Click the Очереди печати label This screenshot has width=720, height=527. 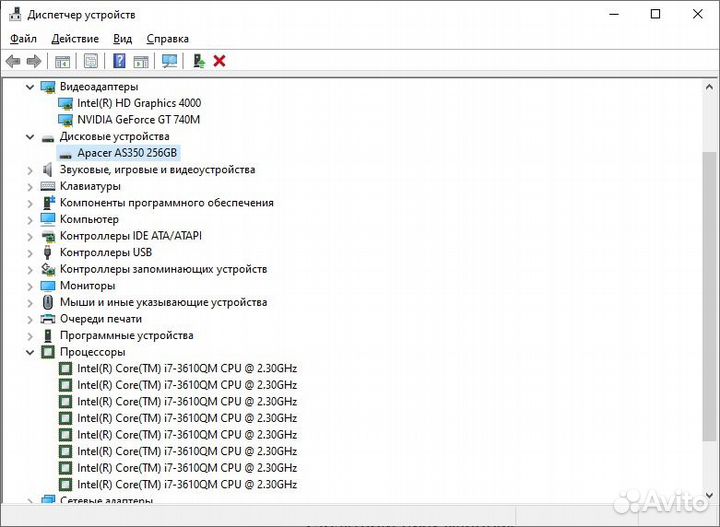[x=101, y=319]
